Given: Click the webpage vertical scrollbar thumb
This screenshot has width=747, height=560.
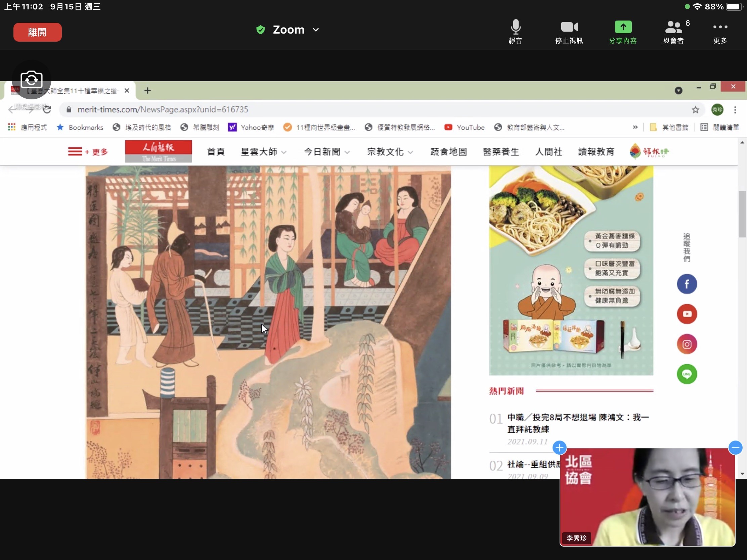Looking at the screenshot, I should click(x=742, y=214).
